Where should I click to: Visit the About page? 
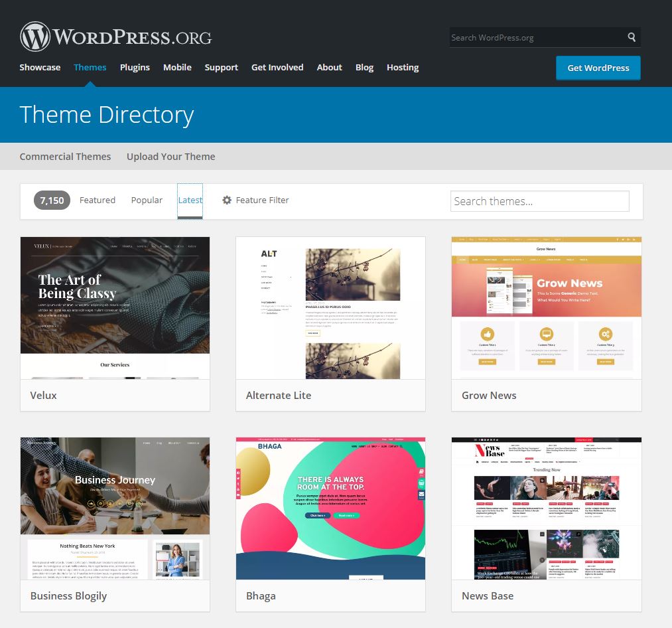329,67
